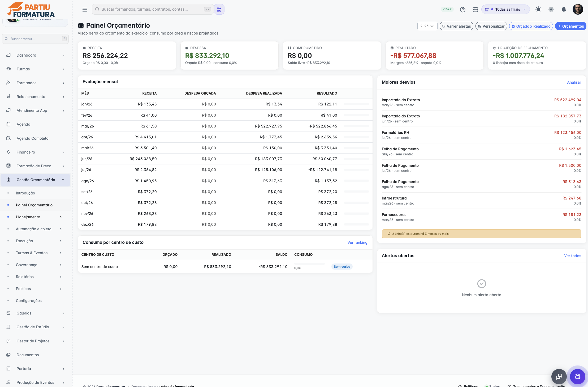Viewport: 588px width, 387px height.
Task: Click the Partiu Formatura logo
Action: [31, 10]
